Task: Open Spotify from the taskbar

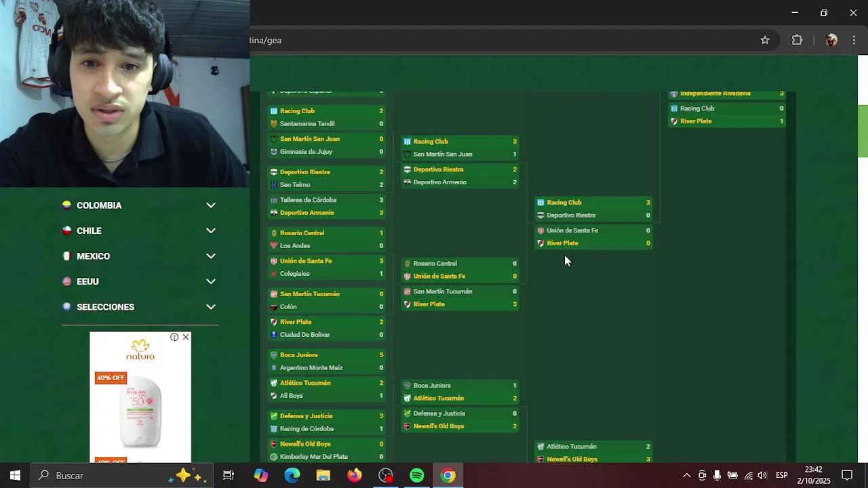Action: [417, 476]
